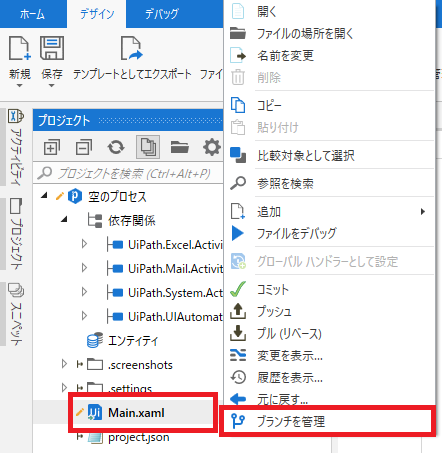
Task: Refresh the project tree
Action: pos(116,147)
